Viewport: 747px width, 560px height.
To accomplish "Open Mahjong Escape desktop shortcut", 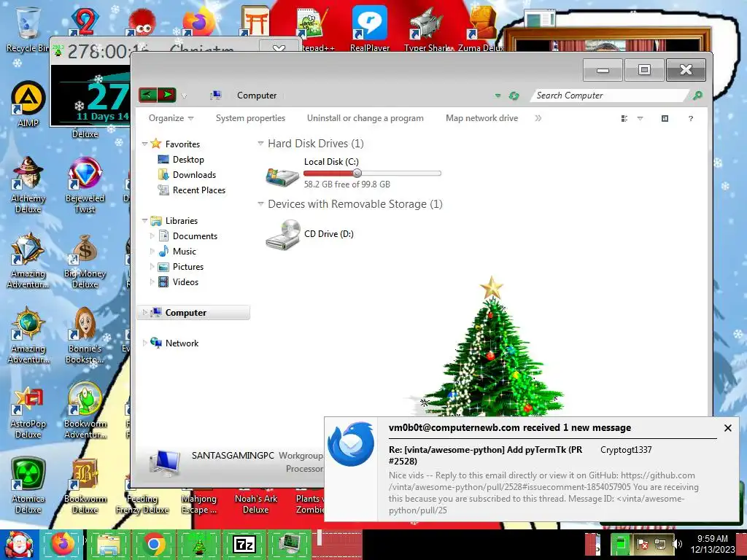I will pyautogui.click(x=198, y=504).
